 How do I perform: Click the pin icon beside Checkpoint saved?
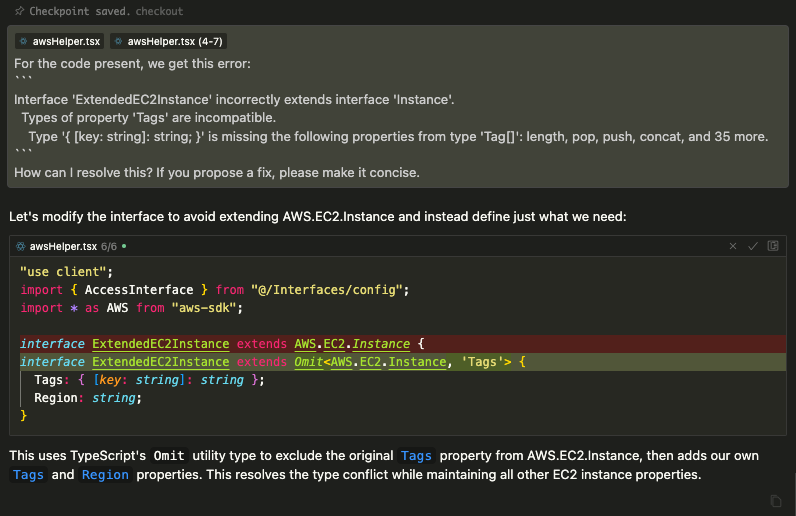[x=19, y=12]
